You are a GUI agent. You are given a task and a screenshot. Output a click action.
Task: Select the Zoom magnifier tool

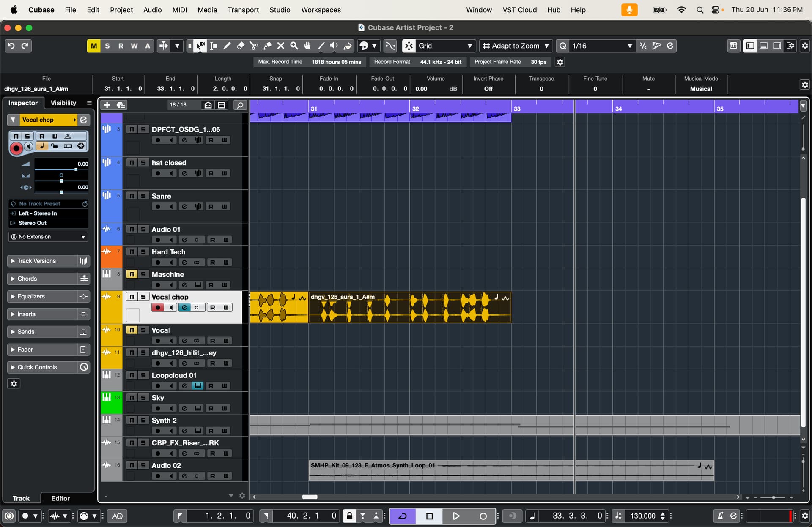(294, 46)
